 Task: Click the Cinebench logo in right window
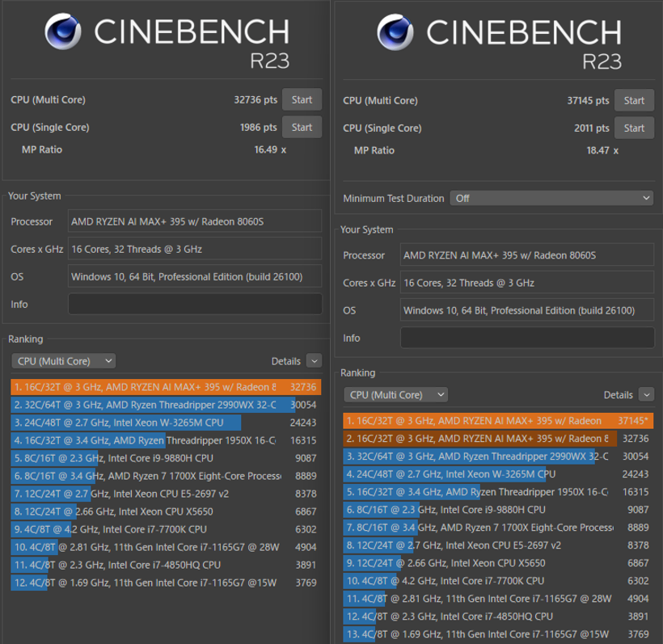click(x=395, y=32)
